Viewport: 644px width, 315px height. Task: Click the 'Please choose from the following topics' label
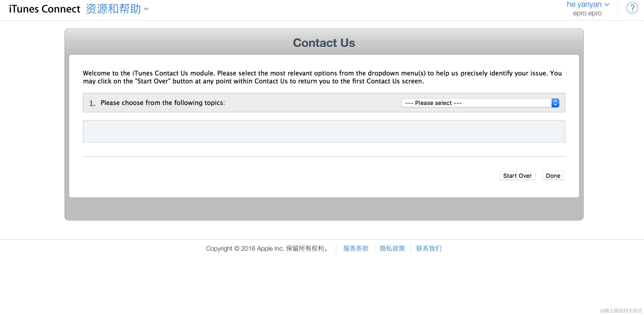pos(163,103)
